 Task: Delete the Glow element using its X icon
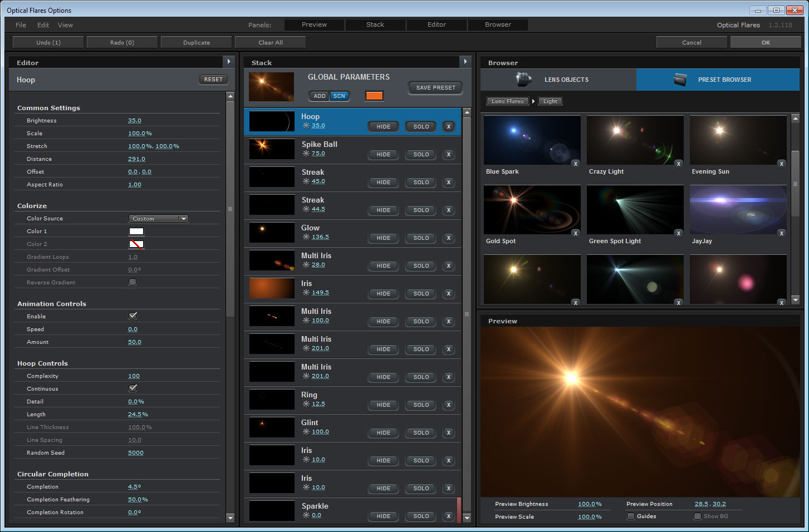tap(448, 238)
